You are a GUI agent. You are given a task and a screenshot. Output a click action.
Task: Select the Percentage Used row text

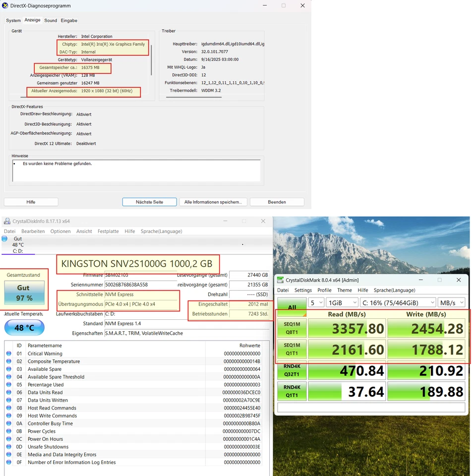coord(46,385)
